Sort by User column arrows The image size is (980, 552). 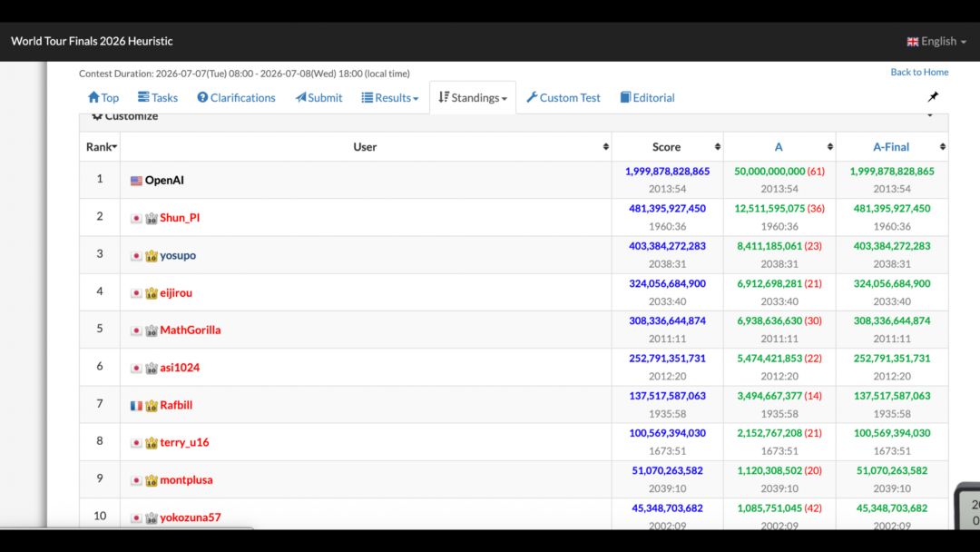coord(605,147)
